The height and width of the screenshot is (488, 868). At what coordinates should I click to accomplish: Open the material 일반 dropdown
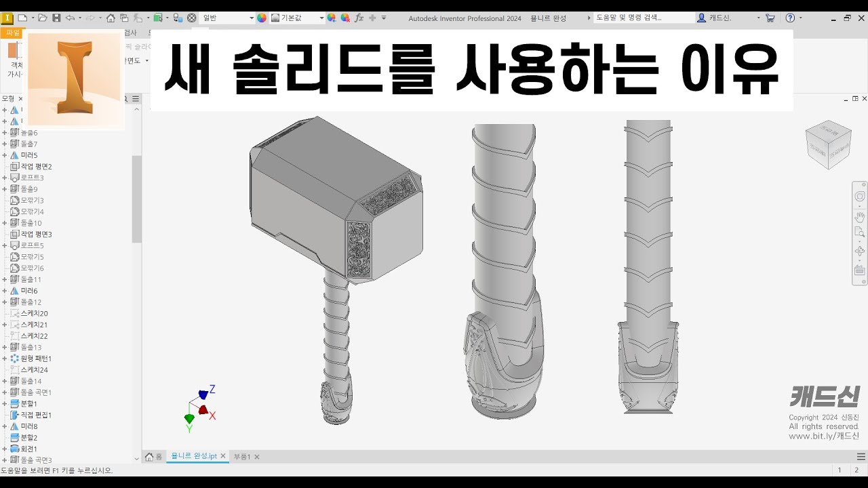(x=228, y=18)
